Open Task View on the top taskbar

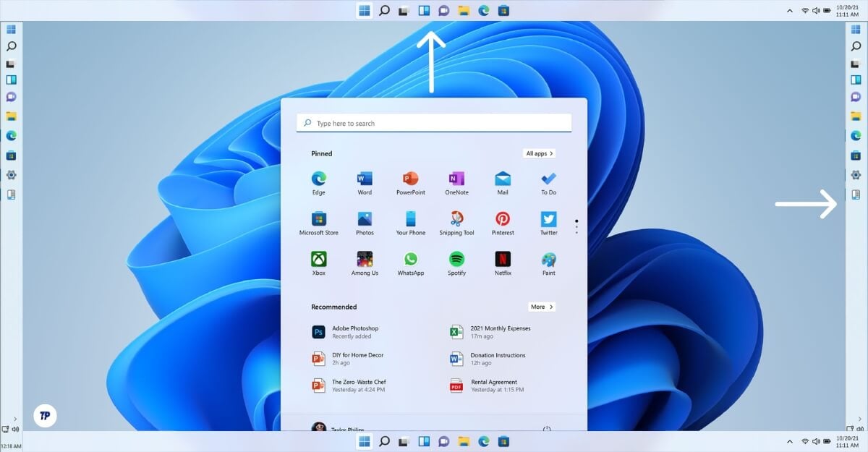click(404, 10)
